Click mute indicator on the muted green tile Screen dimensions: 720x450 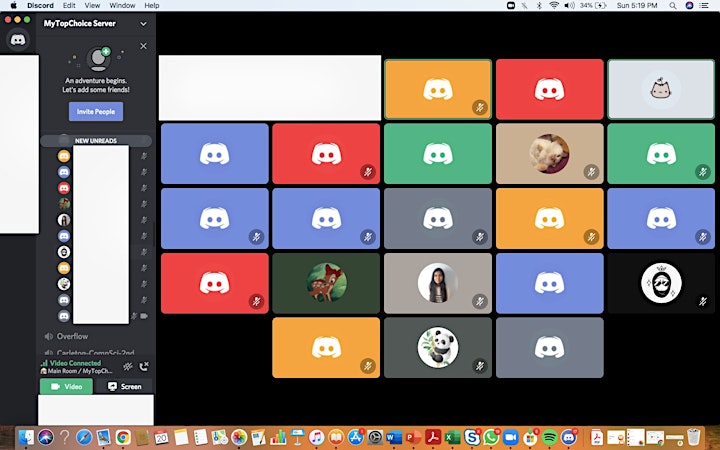(x=703, y=172)
